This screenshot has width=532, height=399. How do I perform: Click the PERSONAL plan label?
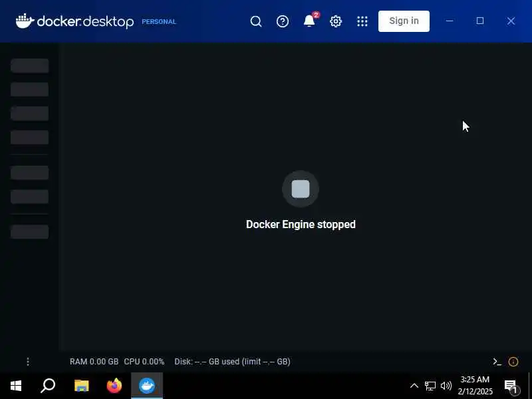159,22
